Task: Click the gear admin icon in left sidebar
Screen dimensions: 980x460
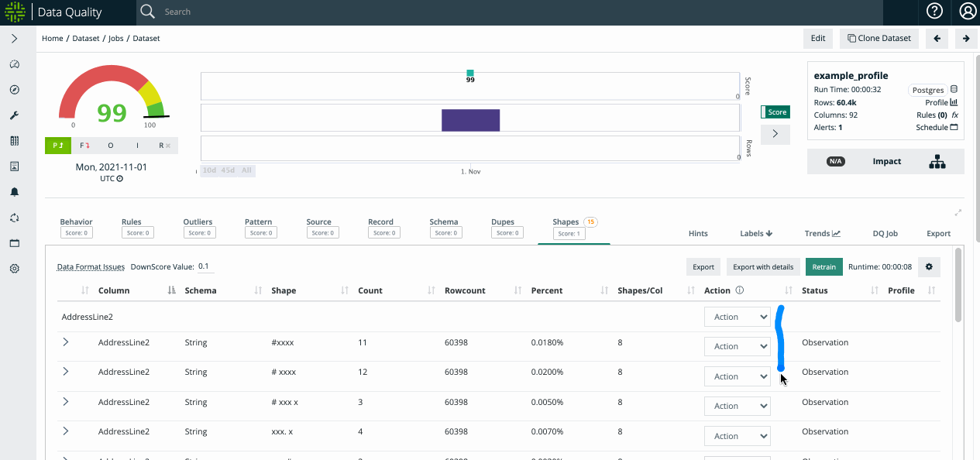Action: [x=14, y=269]
